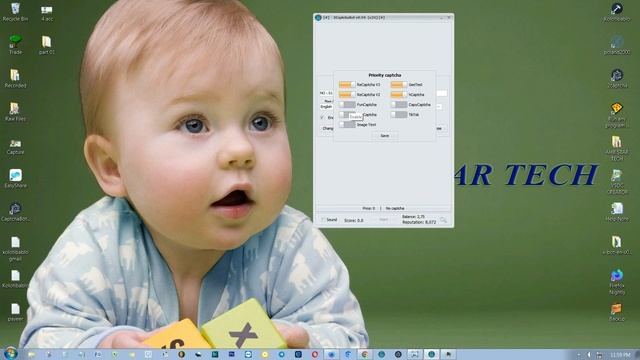This screenshot has height=360, width=640.
Task: Select the Help Note desktop icon
Action: pyautogui.click(x=617, y=212)
